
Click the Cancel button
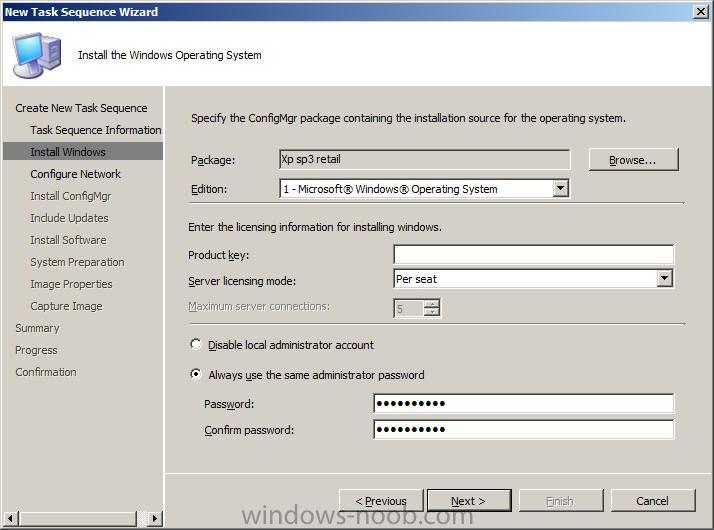pyautogui.click(x=653, y=501)
